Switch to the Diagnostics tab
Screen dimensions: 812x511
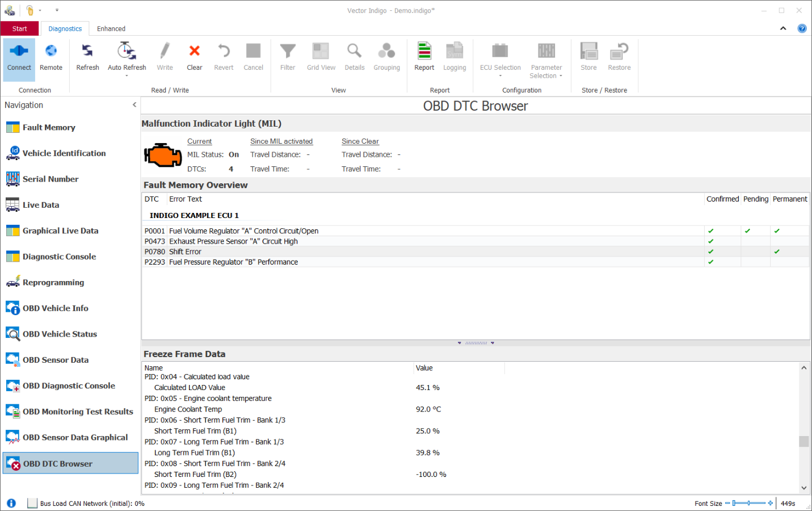(x=65, y=28)
